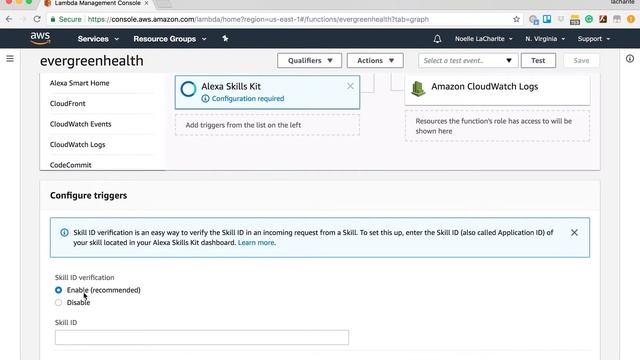Open the Noelle LaCharite account menu
Viewport: 640px width, 360px height.
click(x=483, y=39)
